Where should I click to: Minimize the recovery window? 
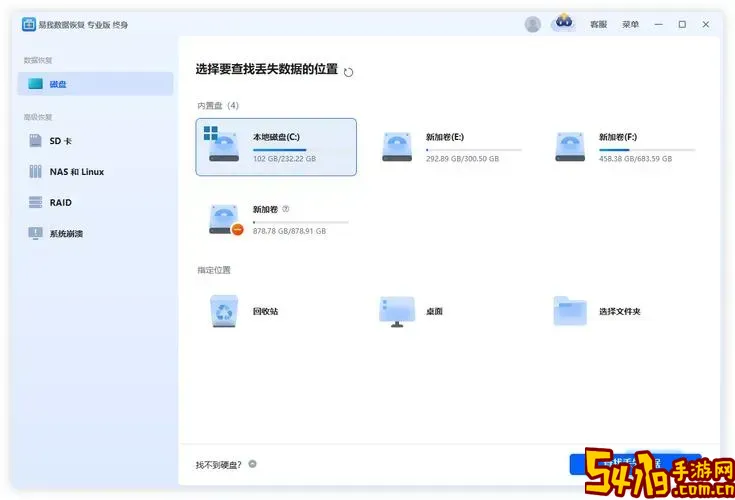(659, 24)
